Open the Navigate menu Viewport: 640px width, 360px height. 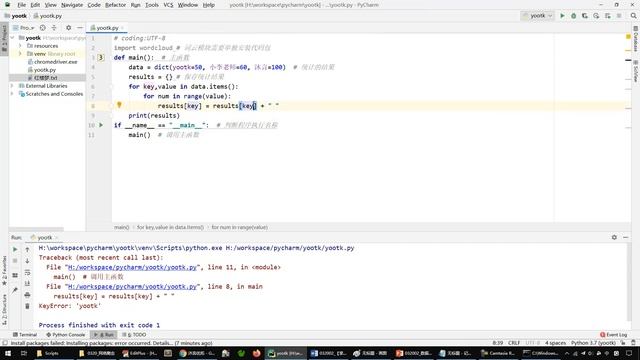[72, 5]
